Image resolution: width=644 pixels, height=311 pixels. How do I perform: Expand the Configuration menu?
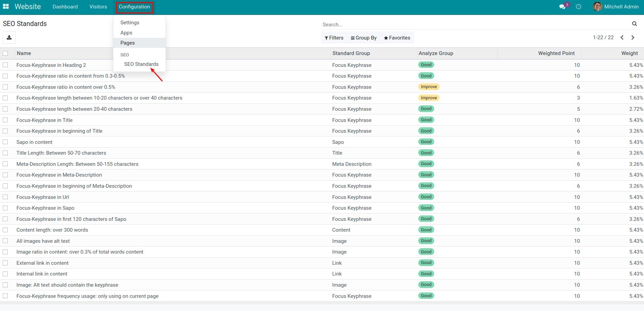click(134, 6)
